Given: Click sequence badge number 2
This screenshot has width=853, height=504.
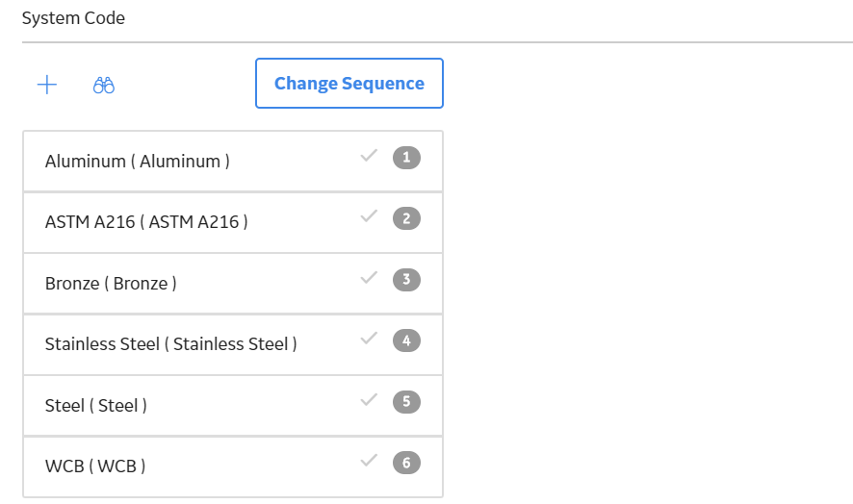Looking at the screenshot, I should [407, 218].
